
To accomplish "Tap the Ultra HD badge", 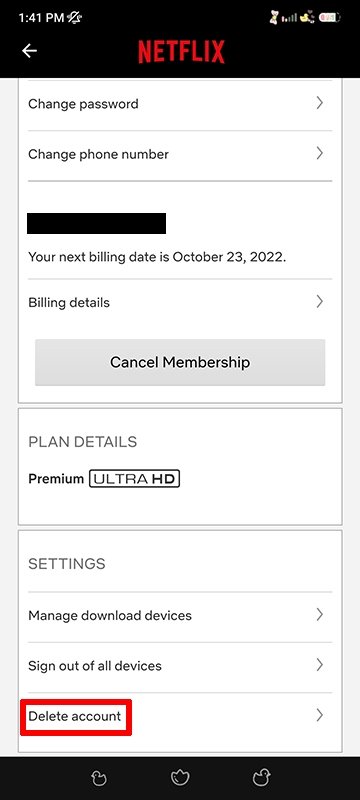I will click(134, 479).
